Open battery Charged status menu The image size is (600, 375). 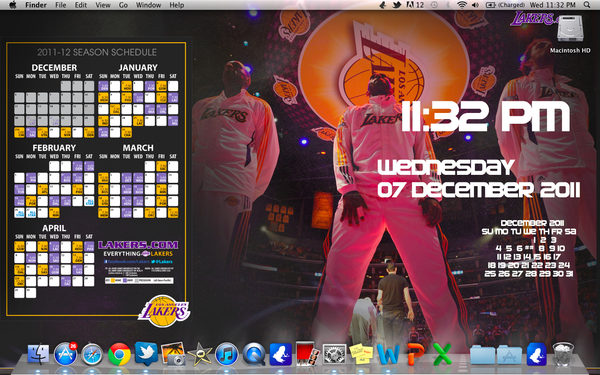505,5
